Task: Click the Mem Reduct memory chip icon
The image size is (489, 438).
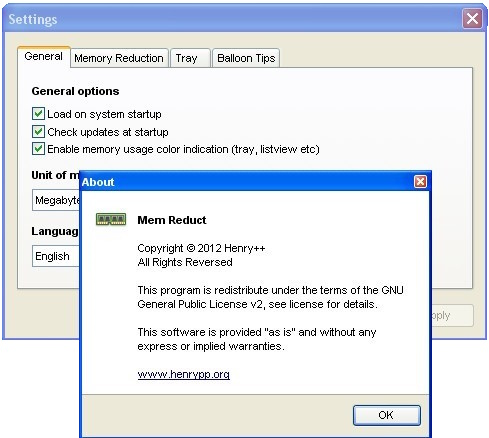Action: point(111,220)
